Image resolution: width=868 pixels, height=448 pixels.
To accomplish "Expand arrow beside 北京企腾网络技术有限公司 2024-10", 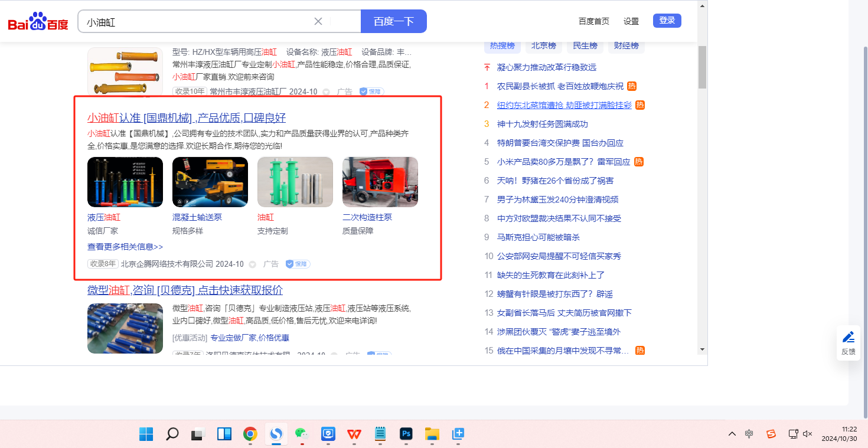I will click(x=252, y=264).
